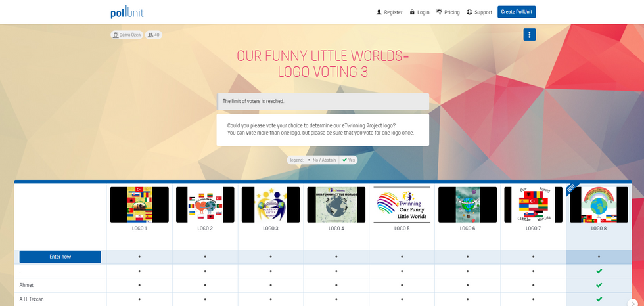
Task: Open the LOGO 4 thumbnail
Action: click(x=336, y=205)
